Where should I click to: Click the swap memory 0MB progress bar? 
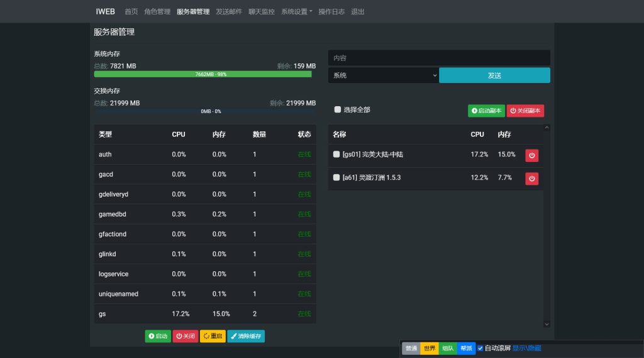click(205, 111)
